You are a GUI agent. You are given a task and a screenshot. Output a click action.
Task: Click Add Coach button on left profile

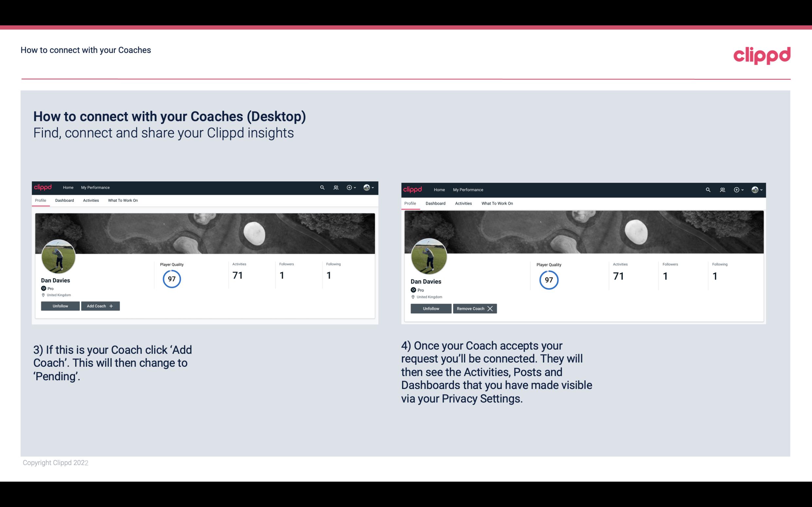coord(100,306)
